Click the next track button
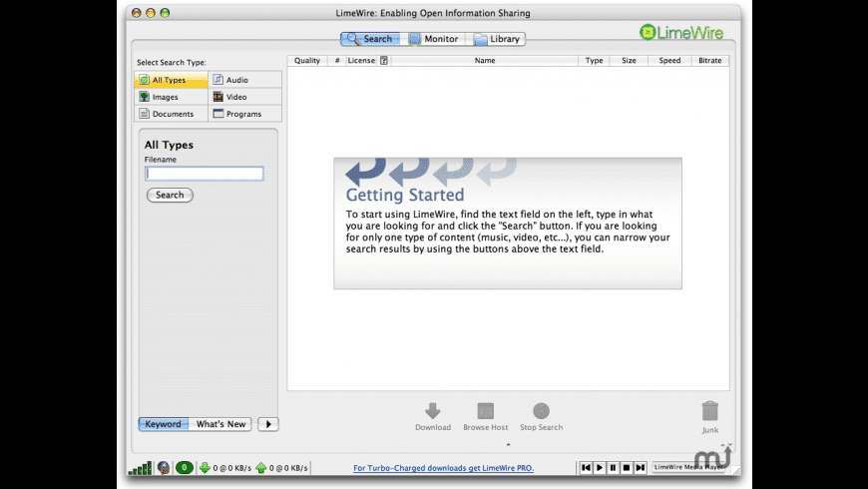 [640, 468]
